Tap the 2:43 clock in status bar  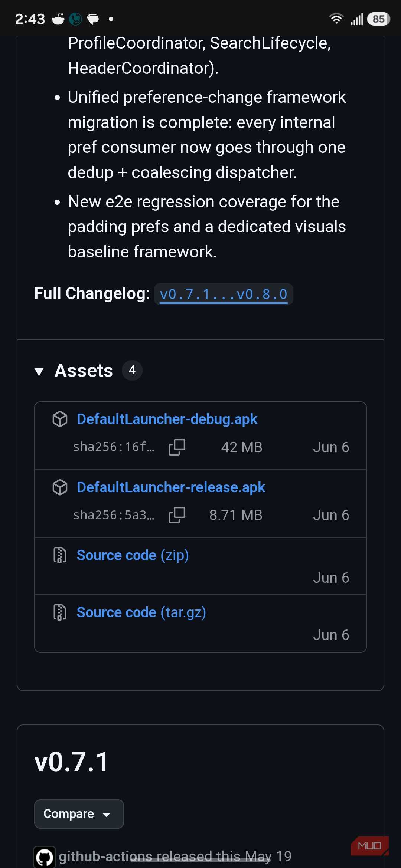(30, 19)
